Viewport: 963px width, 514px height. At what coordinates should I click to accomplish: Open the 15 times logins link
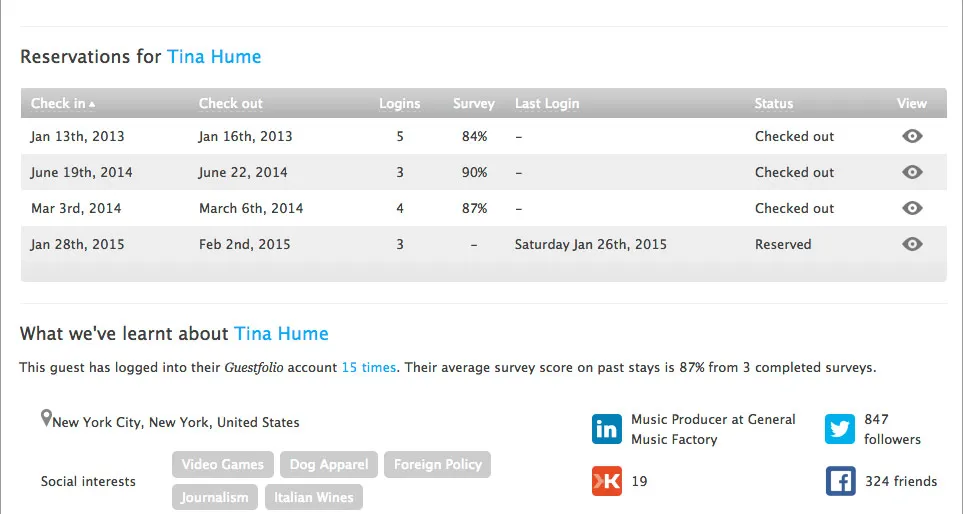coord(369,367)
